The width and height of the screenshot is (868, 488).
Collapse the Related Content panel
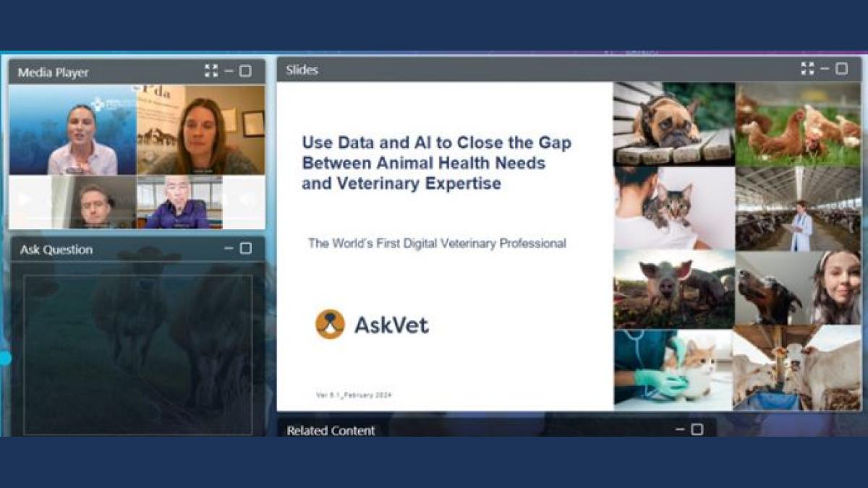point(679,429)
